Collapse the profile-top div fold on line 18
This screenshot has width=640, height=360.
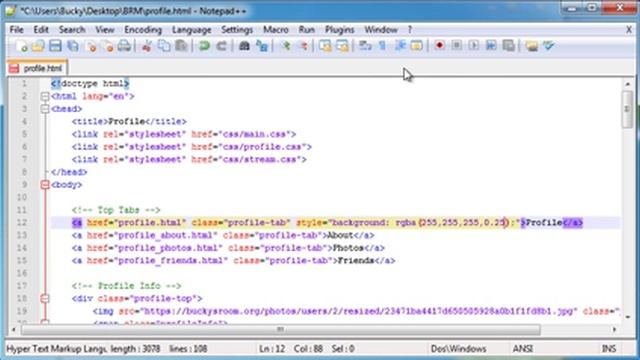point(45,298)
